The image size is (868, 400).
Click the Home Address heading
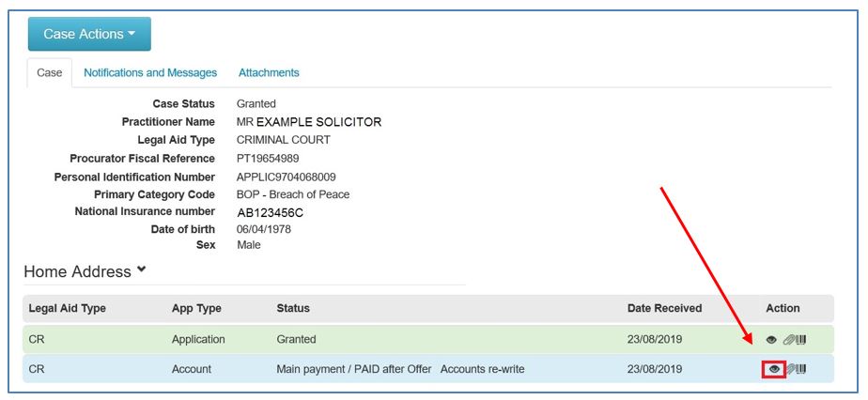tap(77, 271)
